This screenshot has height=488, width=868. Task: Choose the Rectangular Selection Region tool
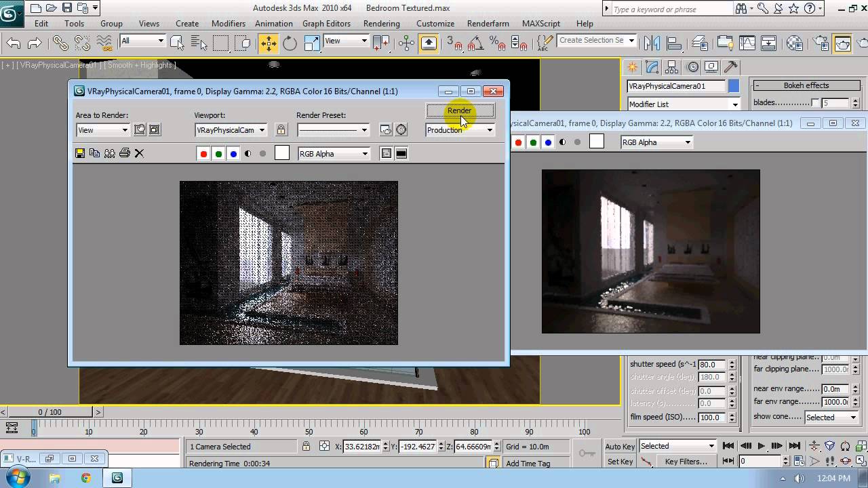coord(220,43)
